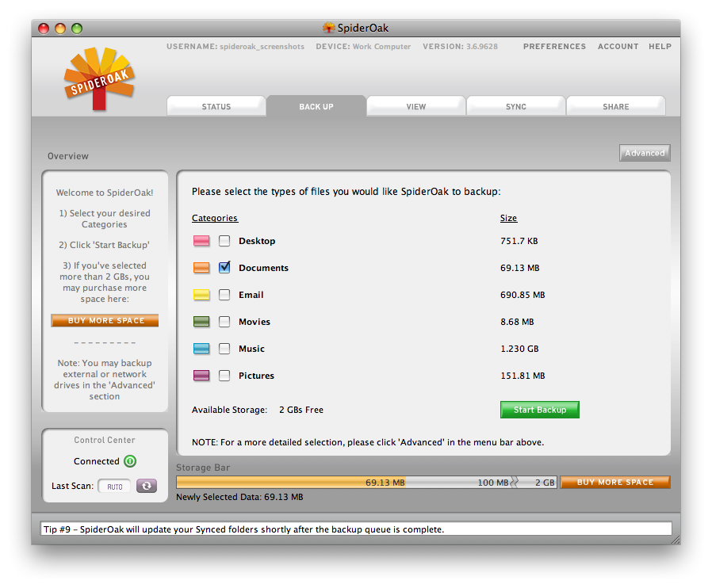The image size is (712, 588).
Task: Check the Music category checkbox
Action: click(x=224, y=349)
